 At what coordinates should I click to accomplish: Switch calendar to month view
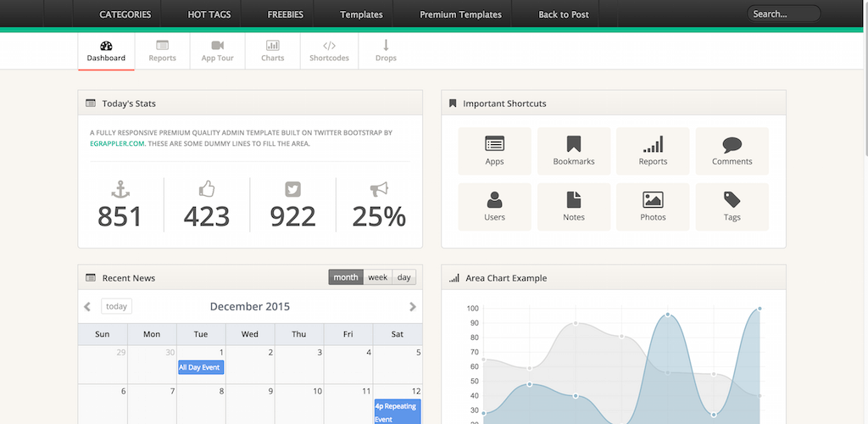pyautogui.click(x=346, y=277)
